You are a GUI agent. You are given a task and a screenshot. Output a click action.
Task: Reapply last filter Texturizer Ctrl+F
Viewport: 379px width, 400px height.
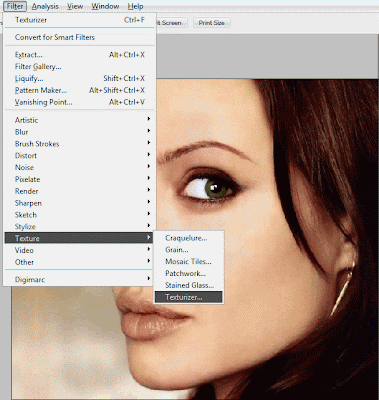80,20
